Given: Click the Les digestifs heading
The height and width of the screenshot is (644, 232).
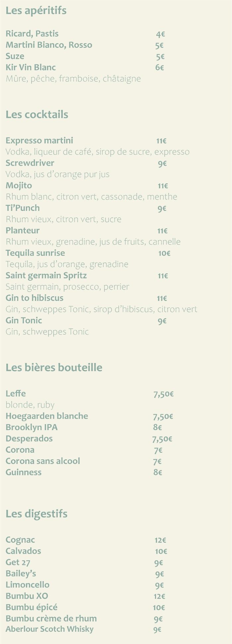Looking at the screenshot, I should pos(37,514).
